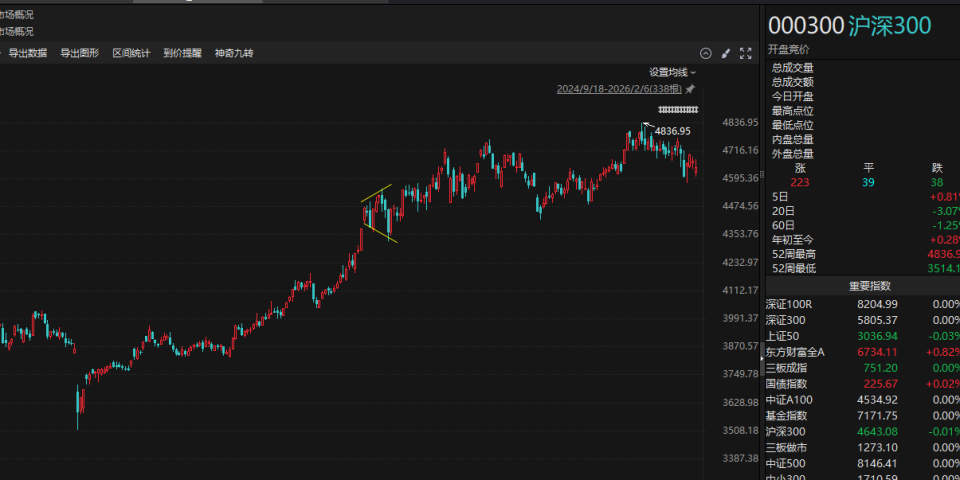Click 导出数据 in the chart toolbar
Image resolution: width=960 pixels, height=480 pixels.
(x=28, y=53)
